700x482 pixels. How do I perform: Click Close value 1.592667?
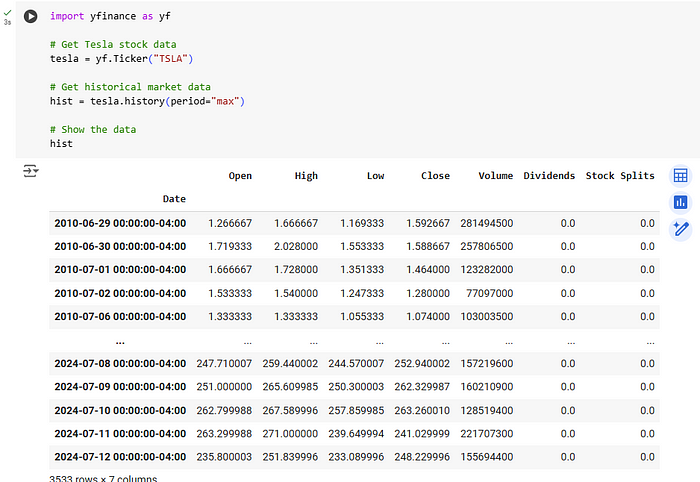click(x=428, y=223)
